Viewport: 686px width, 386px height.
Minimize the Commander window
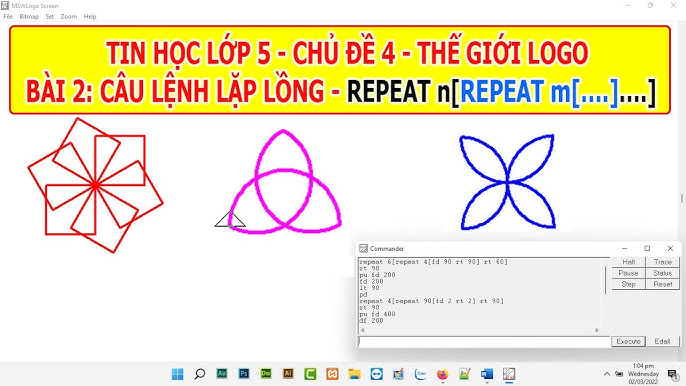tap(624, 249)
